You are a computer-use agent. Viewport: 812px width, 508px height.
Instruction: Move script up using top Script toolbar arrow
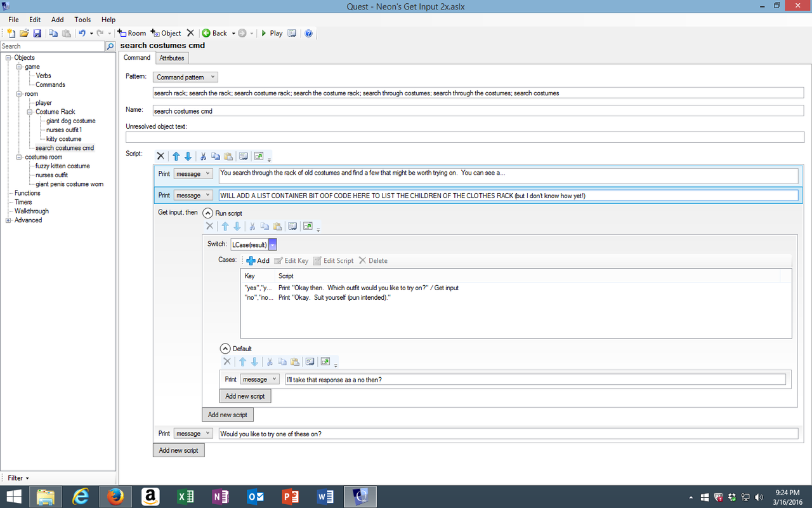click(x=176, y=156)
